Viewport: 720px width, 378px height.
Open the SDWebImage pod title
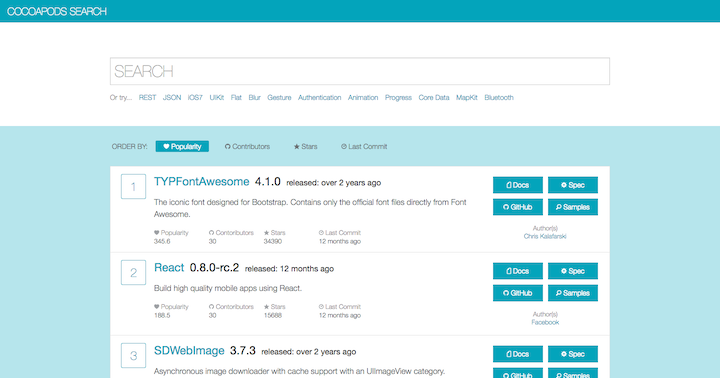pyautogui.click(x=189, y=350)
